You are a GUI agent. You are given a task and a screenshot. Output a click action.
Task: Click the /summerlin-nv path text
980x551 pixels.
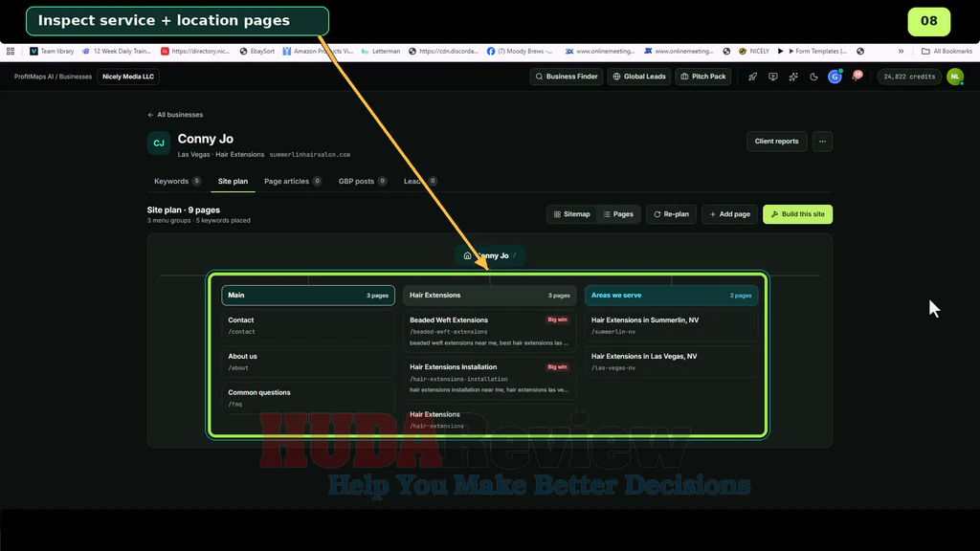pos(613,332)
